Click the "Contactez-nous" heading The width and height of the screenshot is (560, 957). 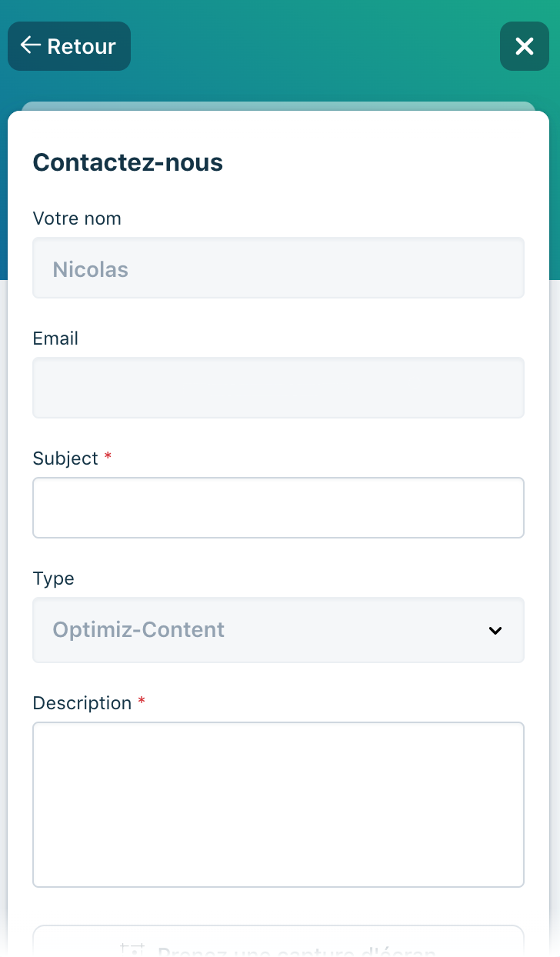(128, 162)
